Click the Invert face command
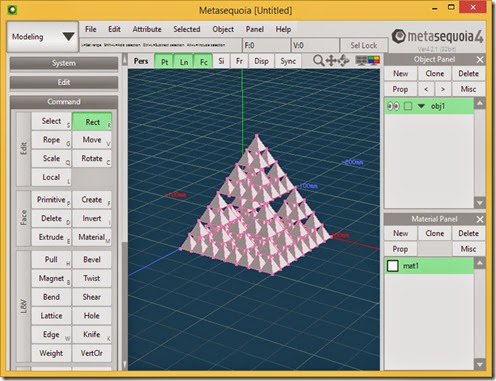This screenshot has height=381, width=496. tap(92, 218)
